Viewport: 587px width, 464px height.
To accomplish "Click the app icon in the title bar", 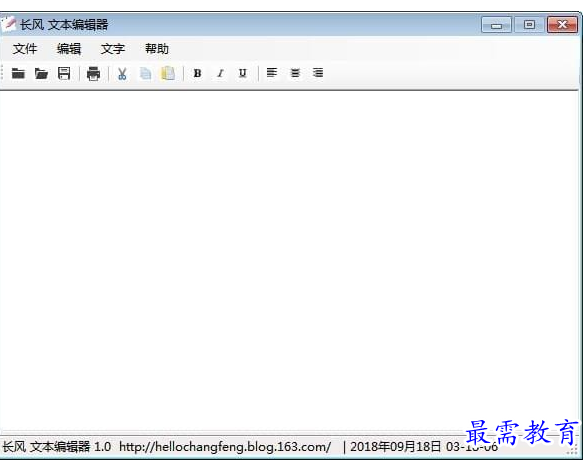I will (x=8, y=24).
